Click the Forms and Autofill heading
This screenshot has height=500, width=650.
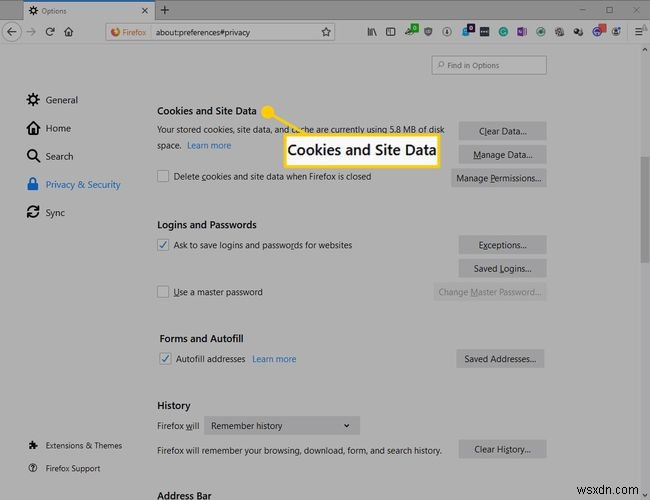[x=201, y=339]
